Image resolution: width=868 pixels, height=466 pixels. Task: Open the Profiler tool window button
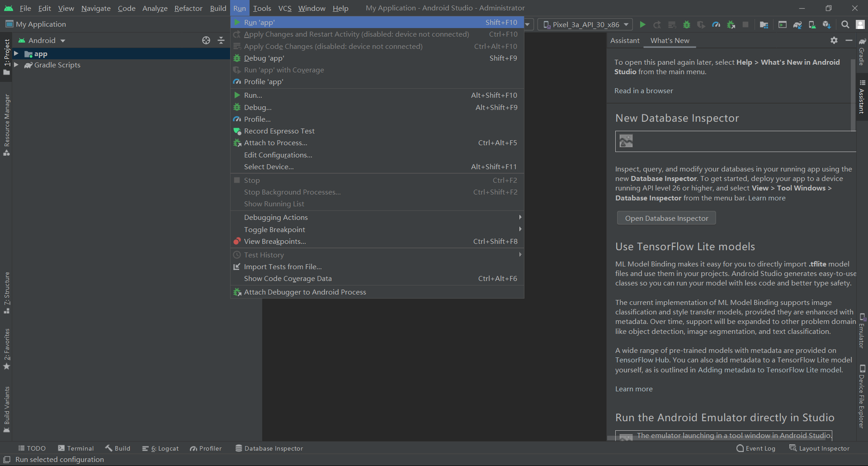point(206,448)
